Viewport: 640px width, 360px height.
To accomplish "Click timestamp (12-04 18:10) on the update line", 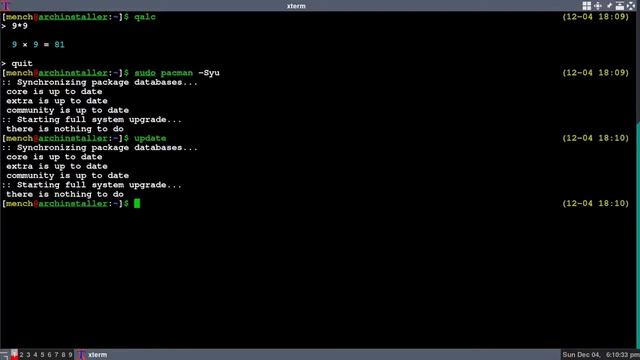I will 596,138.
